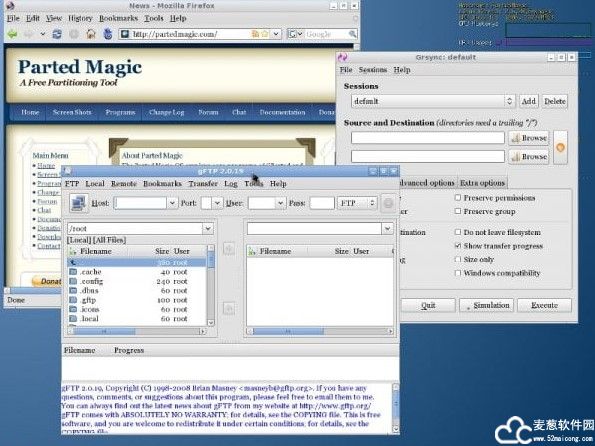Select the .dbus folder in gFTP
The image size is (595, 446).
pos(137,290)
